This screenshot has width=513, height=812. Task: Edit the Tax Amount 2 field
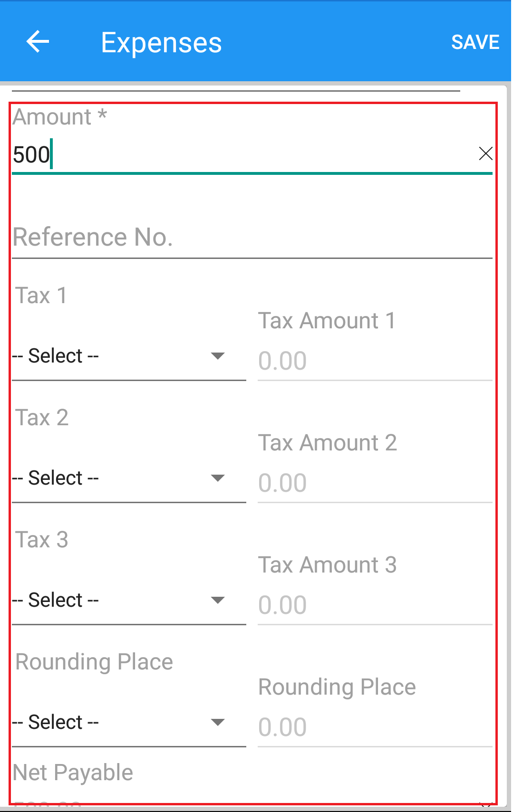tap(375, 483)
